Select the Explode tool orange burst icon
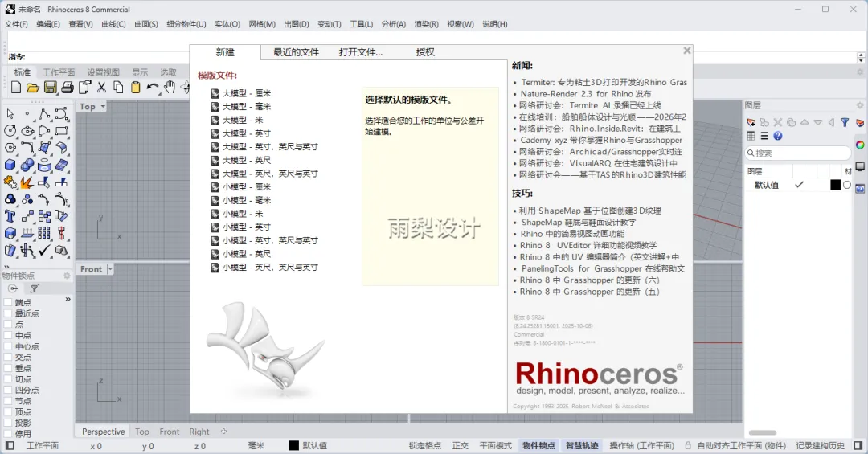The height and width of the screenshot is (454, 868). [x=26, y=182]
